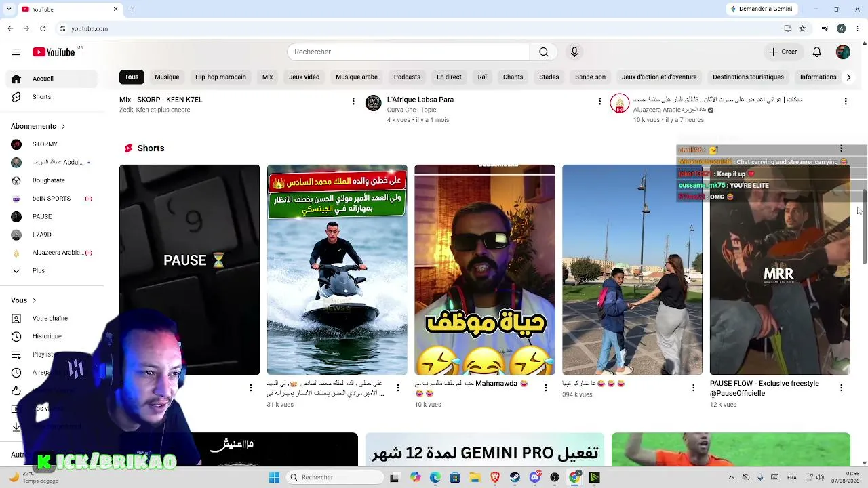Open the Chrome profile avatar
868x488 pixels.
coord(841,28)
